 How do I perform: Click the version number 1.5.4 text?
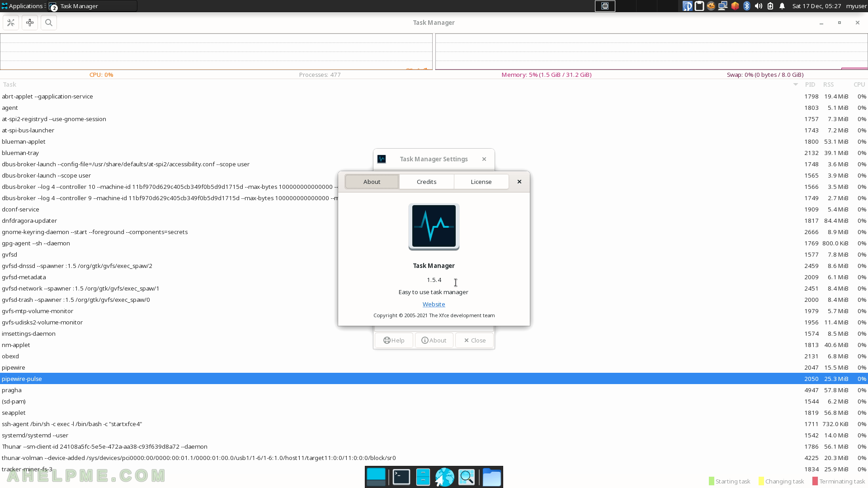[434, 280]
